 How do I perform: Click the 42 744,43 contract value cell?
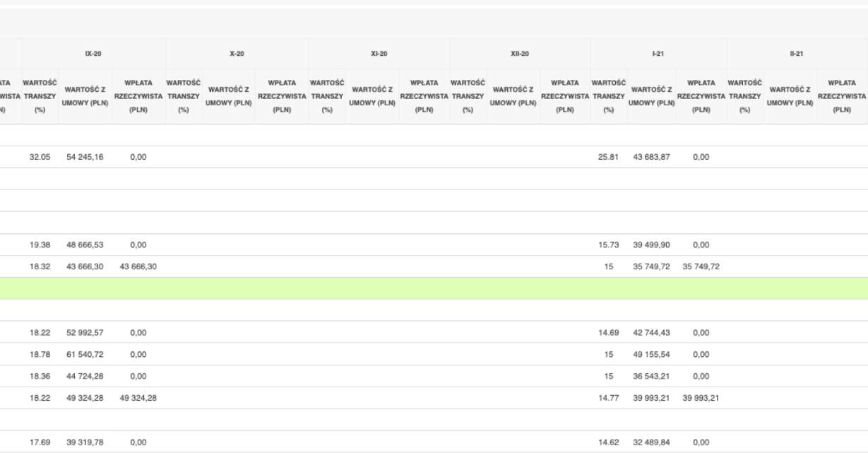(651, 332)
